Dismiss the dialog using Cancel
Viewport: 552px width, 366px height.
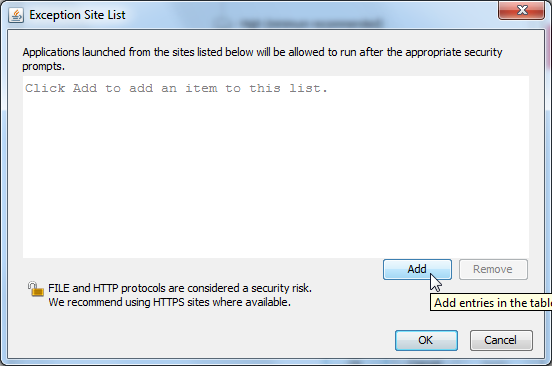click(501, 340)
